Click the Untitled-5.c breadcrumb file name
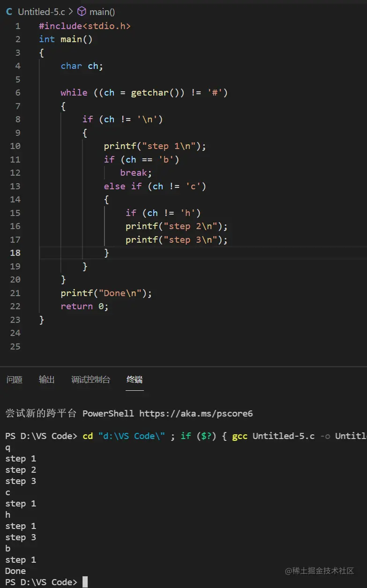367x588 pixels. (x=41, y=12)
